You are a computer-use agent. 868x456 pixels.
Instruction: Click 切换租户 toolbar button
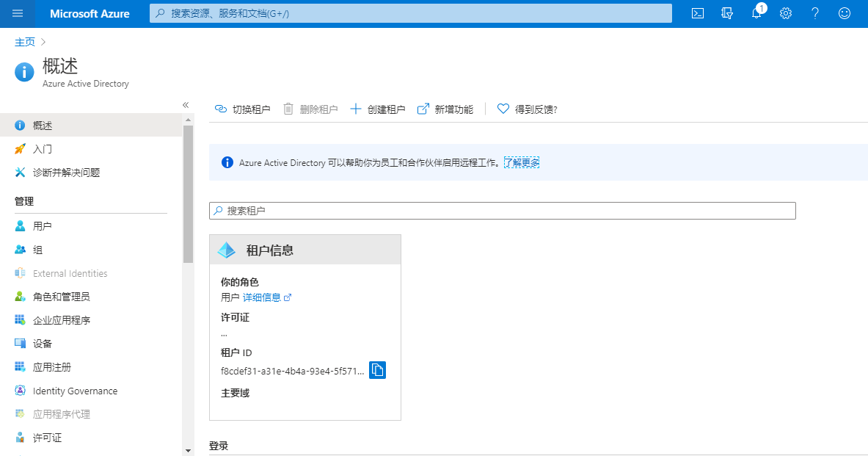pos(242,109)
